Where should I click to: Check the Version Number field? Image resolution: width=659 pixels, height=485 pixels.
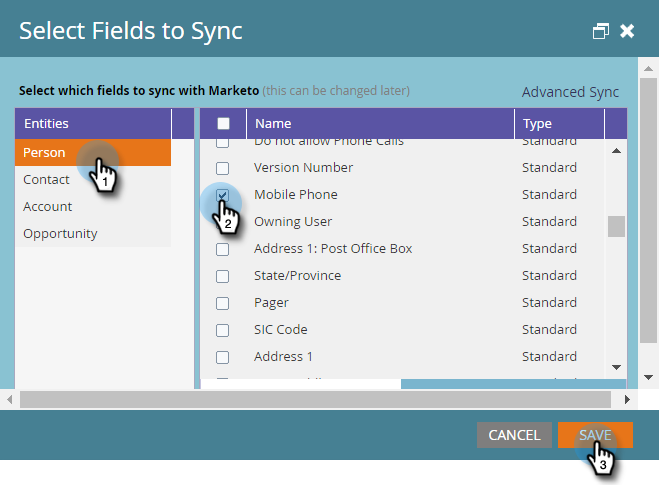click(x=223, y=168)
